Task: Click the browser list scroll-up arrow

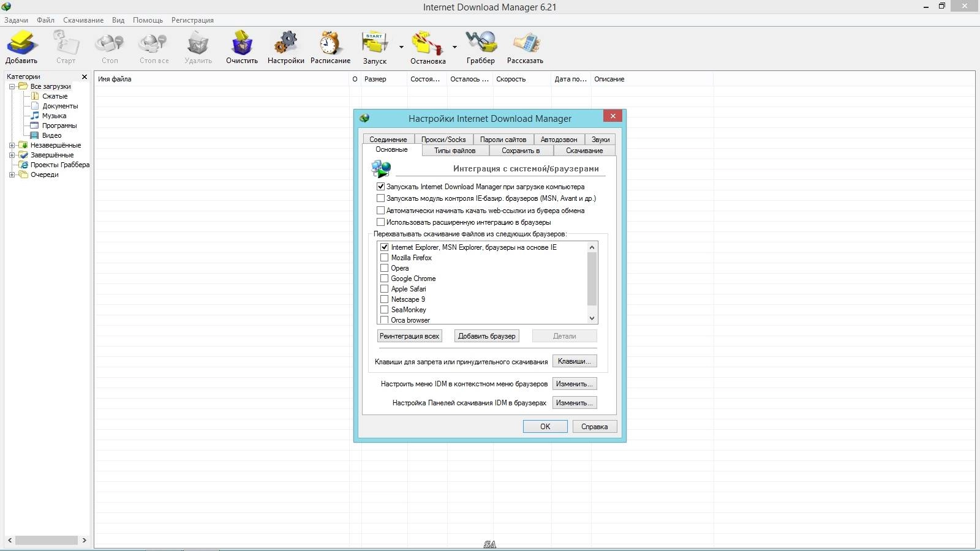Action: click(x=592, y=247)
